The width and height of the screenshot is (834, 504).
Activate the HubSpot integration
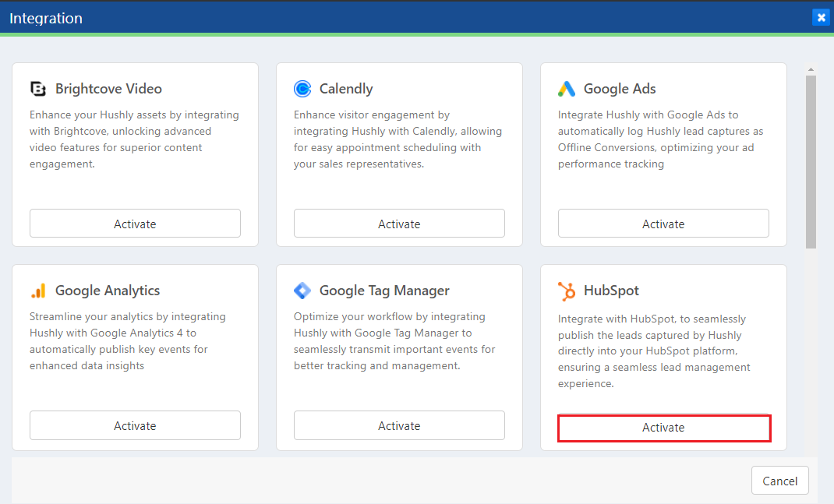pyautogui.click(x=664, y=428)
